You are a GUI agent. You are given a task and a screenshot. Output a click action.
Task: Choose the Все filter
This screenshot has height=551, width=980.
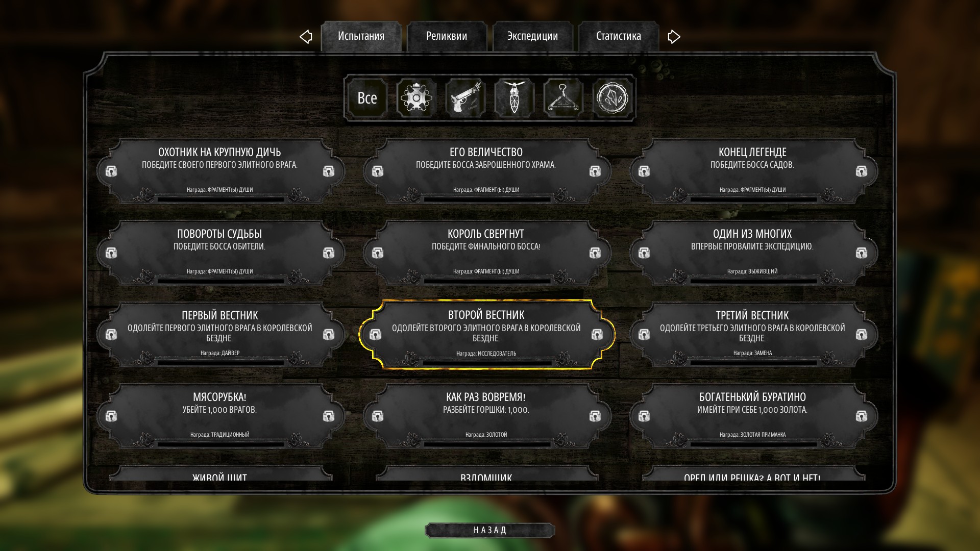point(367,98)
